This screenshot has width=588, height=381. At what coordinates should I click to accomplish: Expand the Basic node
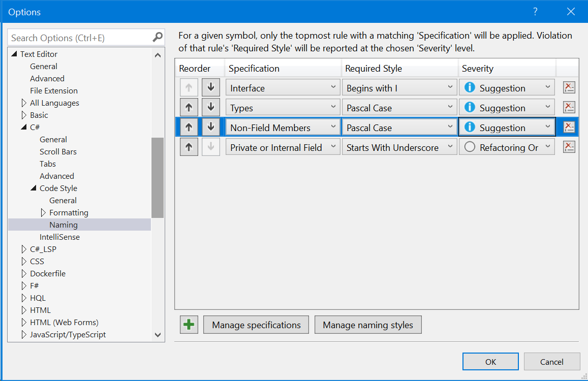coord(24,115)
